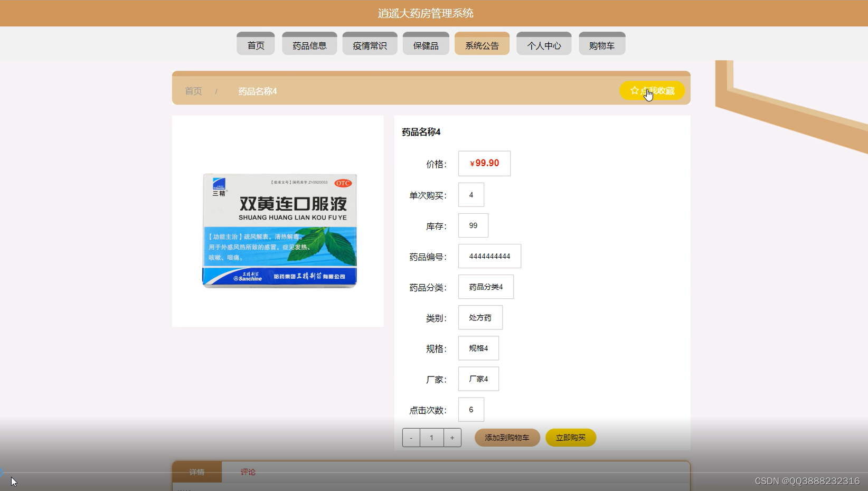Open the 个人中心 navigation tab
The image size is (868, 491).
[544, 44]
